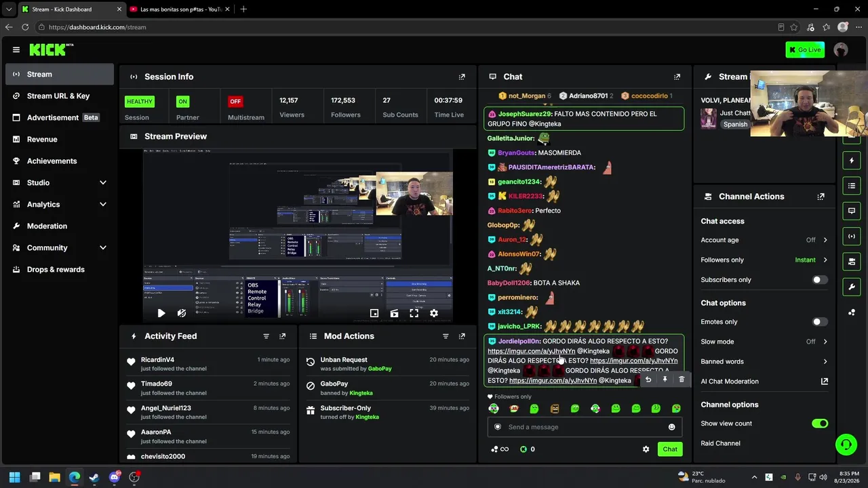Filter the Activity Feed
The height and width of the screenshot is (488, 868).
tap(266, 336)
